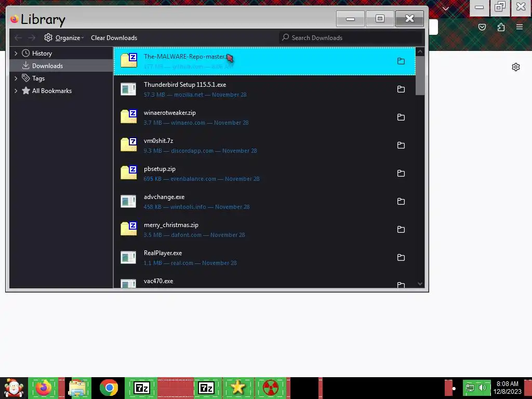Open the first 7-Zip taskbar button
The image size is (532, 399).
(141, 388)
